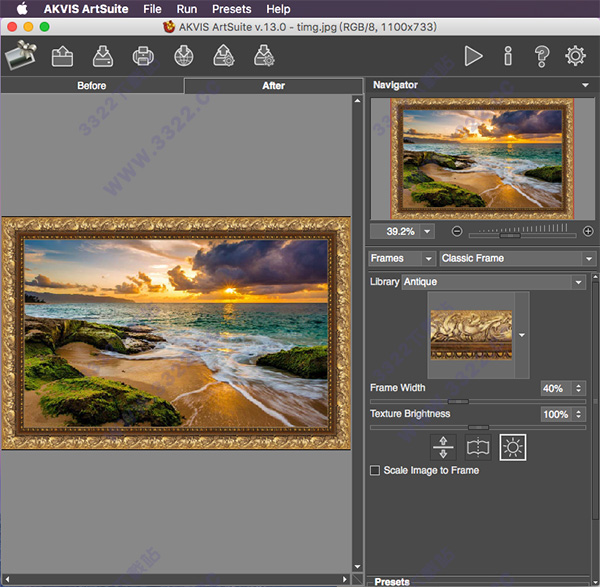Click the Frame Width label
This screenshot has width=600, height=587.
coord(398,388)
